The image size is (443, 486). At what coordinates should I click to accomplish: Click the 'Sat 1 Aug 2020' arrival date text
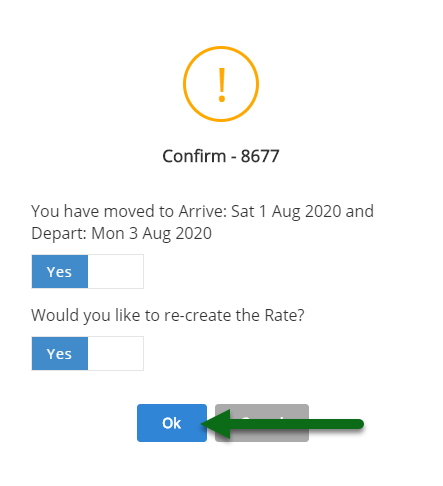pyautogui.click(x=286, y=211)
